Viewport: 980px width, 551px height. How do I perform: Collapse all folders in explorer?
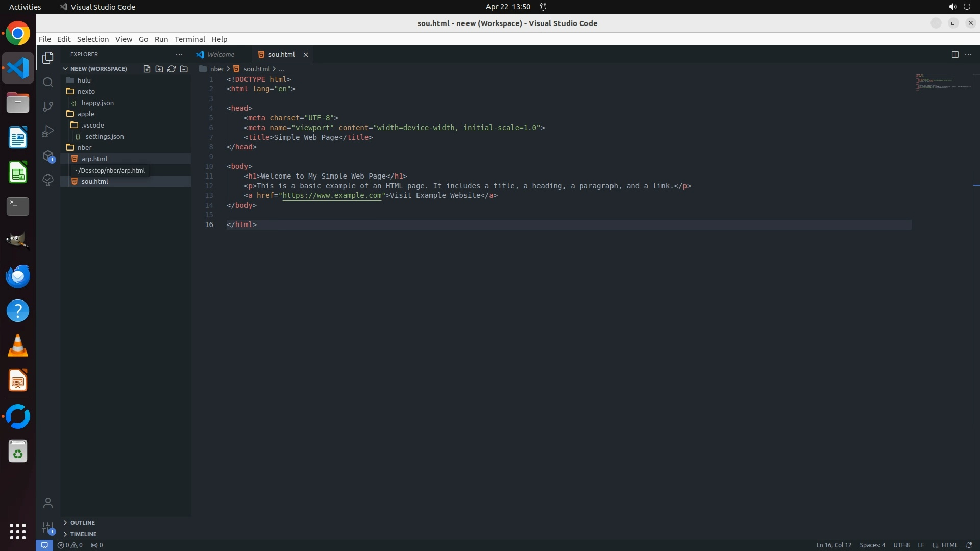[x=184, y=69]
